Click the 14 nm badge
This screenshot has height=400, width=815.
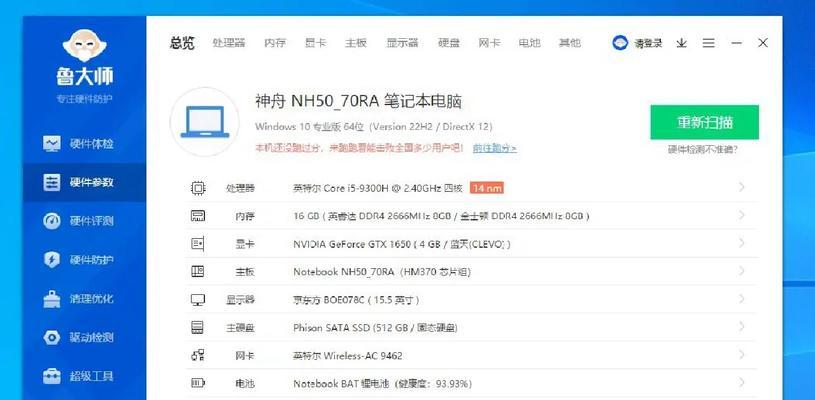pyautogui.click(x=487, y=188)
